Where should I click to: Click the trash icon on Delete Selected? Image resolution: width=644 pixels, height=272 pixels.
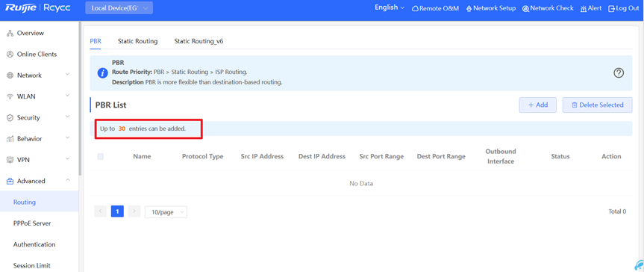click(x=575, y=105)
